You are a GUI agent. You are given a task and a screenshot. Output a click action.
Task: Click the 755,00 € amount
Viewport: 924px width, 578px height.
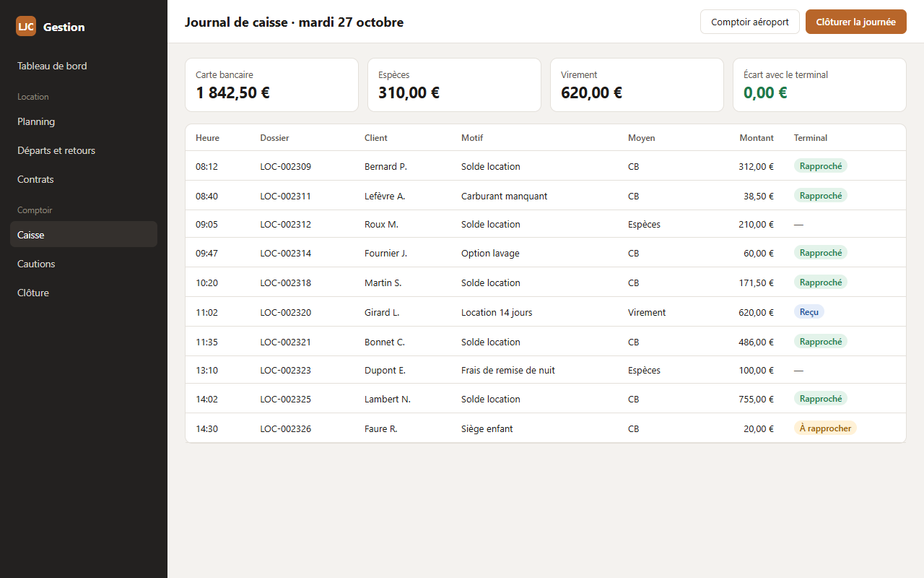click(756, 399)
